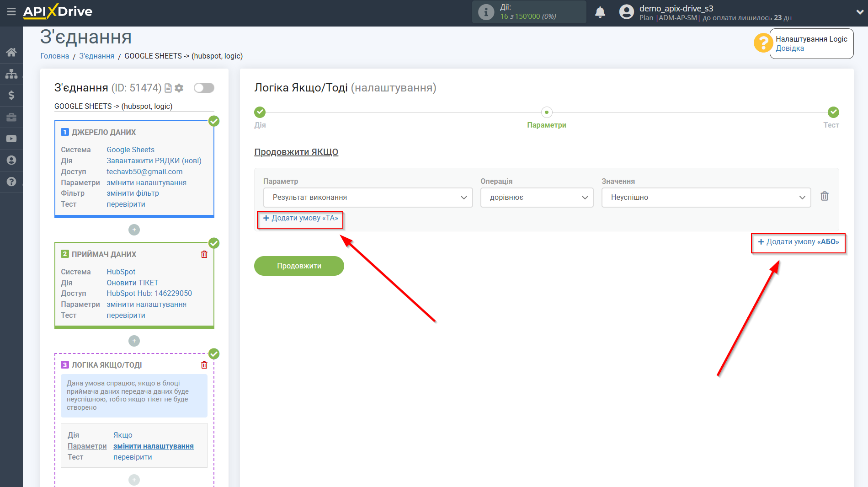Viewport: 868px width, 487px height.
Task: Open the question mark help sidebar icon
Action: [11, 182]
